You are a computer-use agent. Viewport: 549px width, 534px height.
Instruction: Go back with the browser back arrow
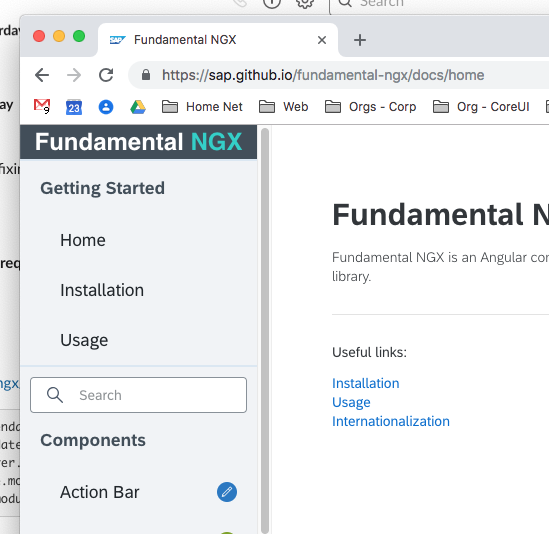42,75
